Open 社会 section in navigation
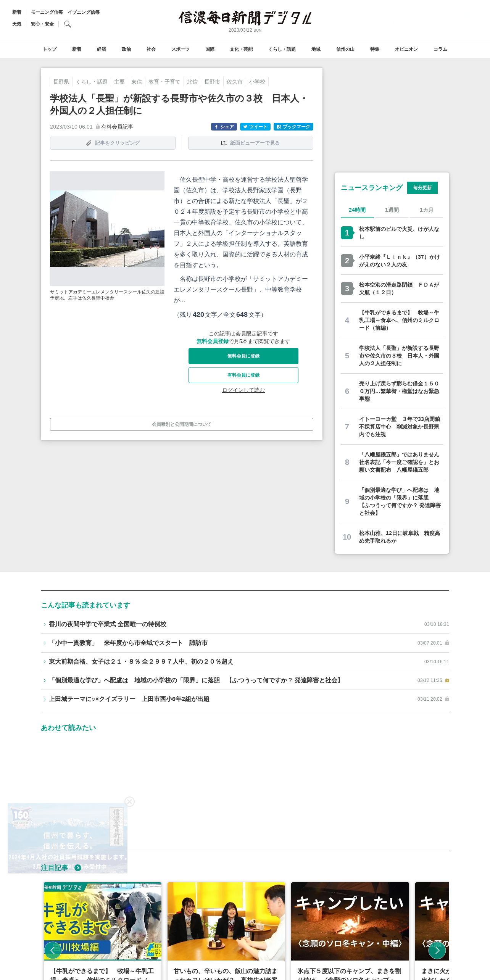Viewport: 490px width, 980px height. tap(151, 49)
